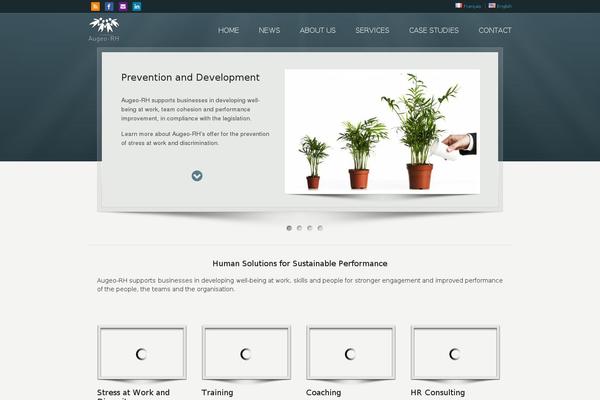This screenshot has height=400, width=600.
Task: Click the English flag icon
Action: (x=492, y=5)
